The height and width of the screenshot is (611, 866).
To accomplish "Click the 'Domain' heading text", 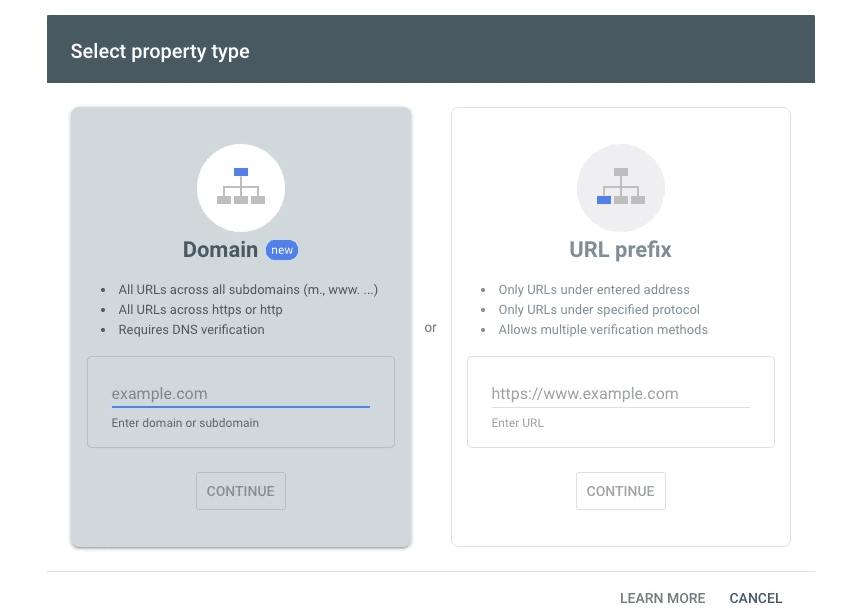I will (220, 250).
